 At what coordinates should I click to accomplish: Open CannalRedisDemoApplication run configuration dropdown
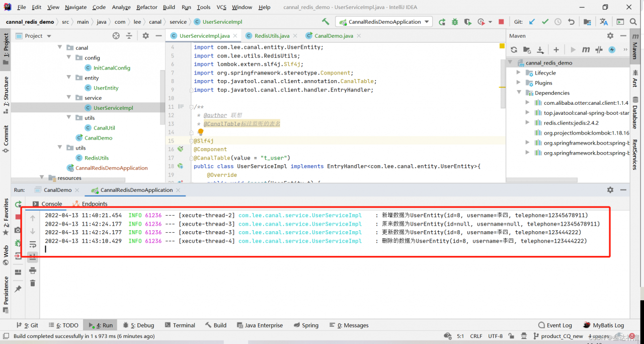pos(384,22)
